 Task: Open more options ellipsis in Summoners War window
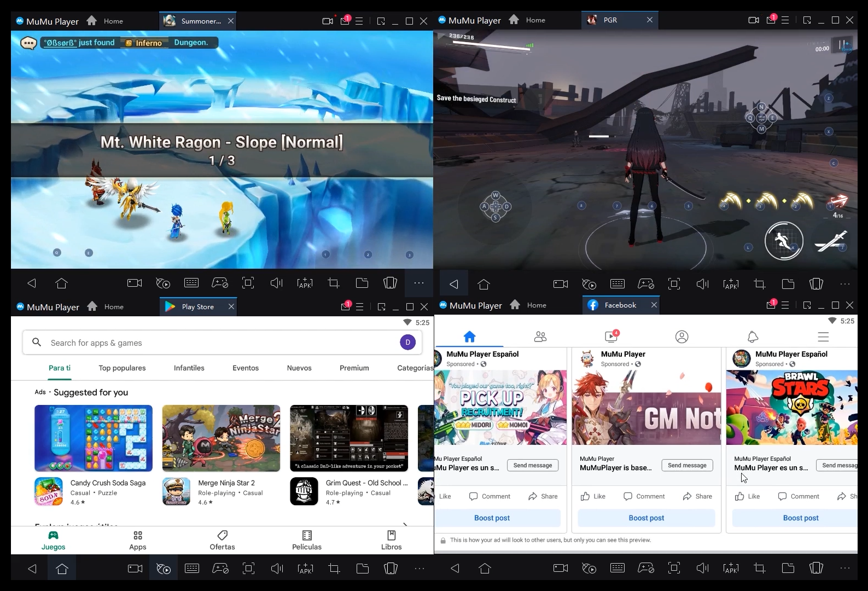click(419, 283)
